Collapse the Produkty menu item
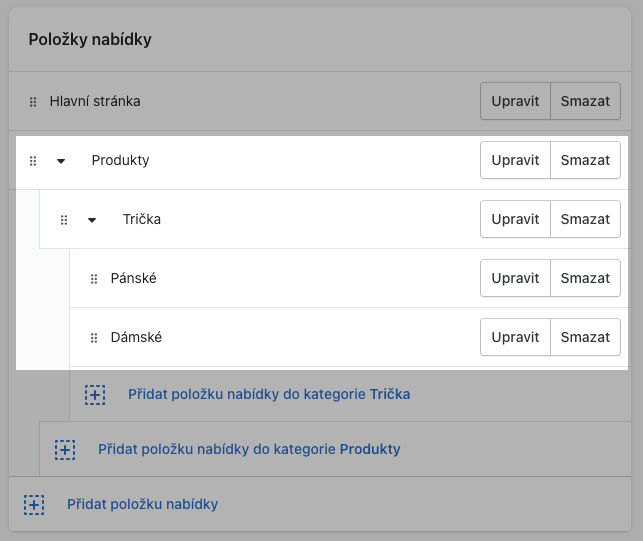Viewport: 643px width, 541px height. point(61,160)
